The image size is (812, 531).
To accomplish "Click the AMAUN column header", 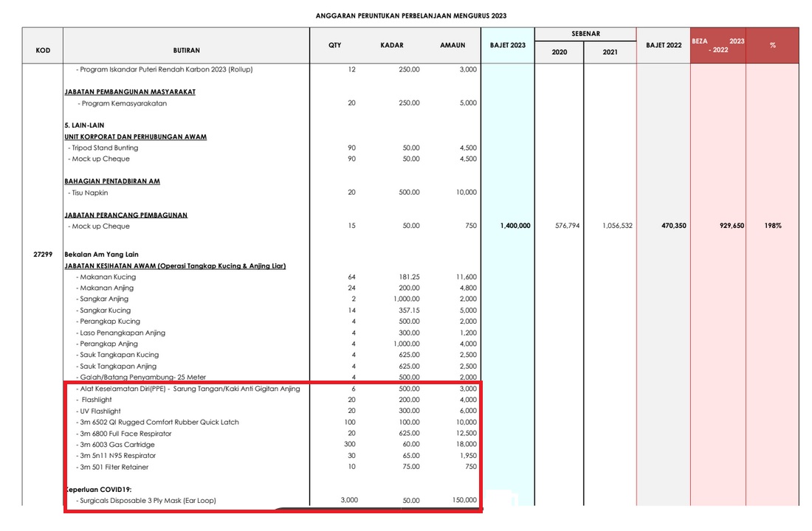I will point(453,45).
